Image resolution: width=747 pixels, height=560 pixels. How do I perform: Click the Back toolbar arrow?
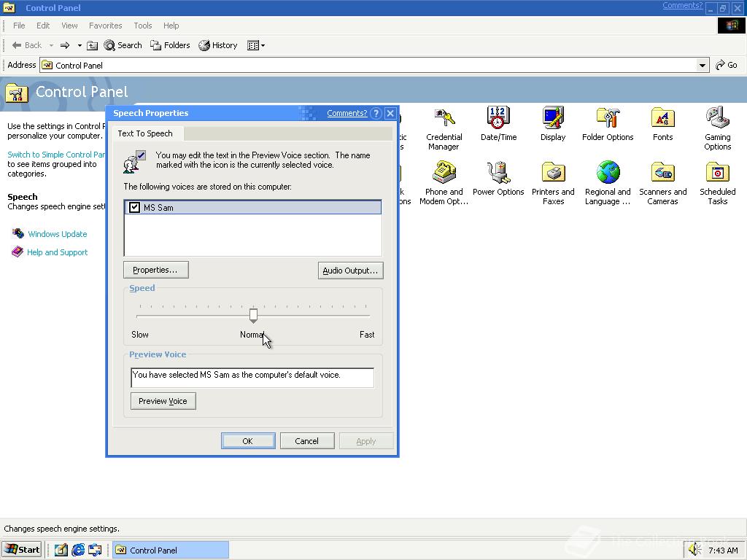pyautogui.click(x=27, y=45)
